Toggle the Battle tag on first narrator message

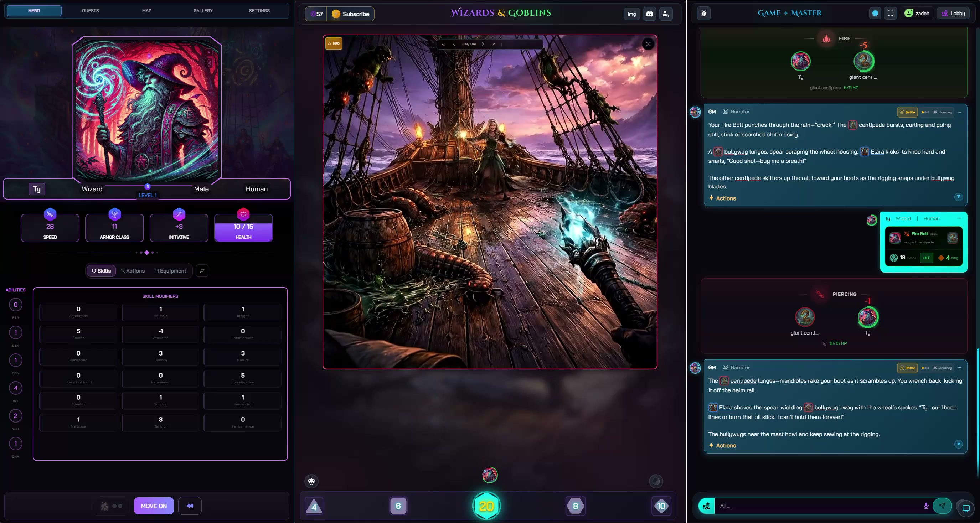(x=907, y=112)
